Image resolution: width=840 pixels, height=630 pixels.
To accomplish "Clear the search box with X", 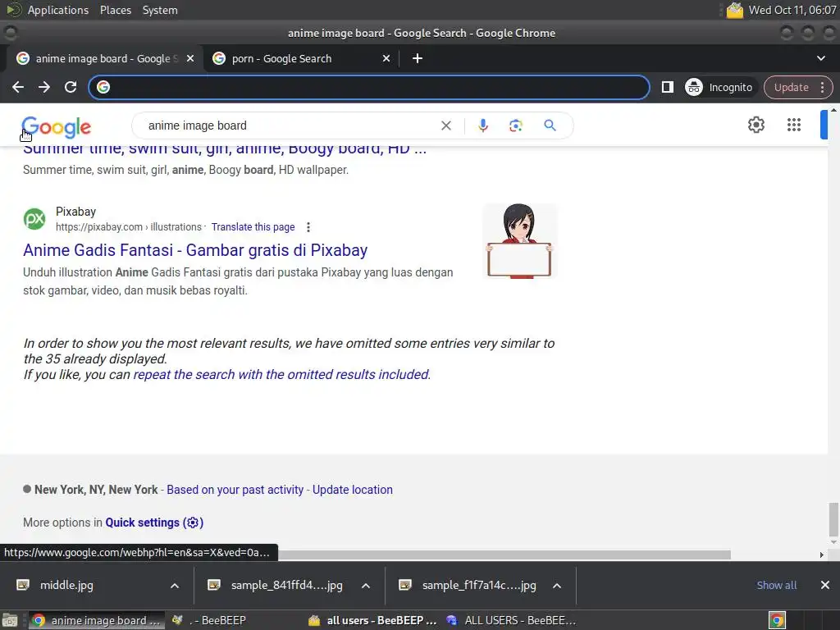I will [445, 126].
